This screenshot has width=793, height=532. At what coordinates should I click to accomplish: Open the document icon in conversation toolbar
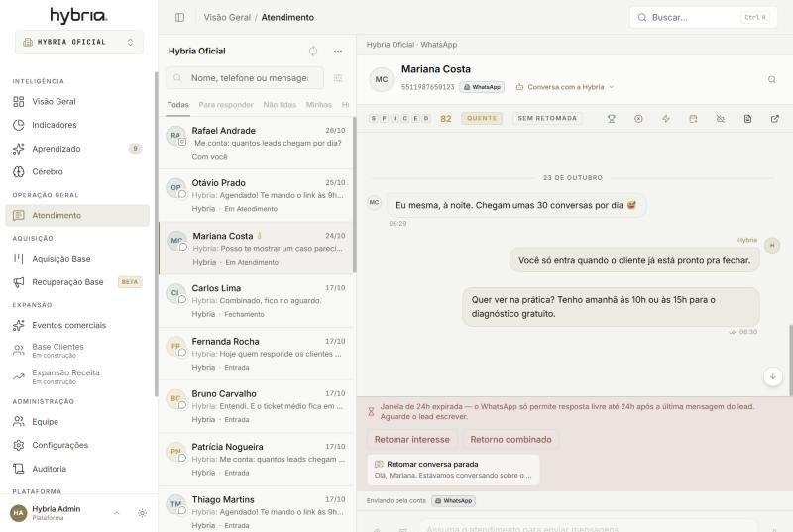pos(747,119)
